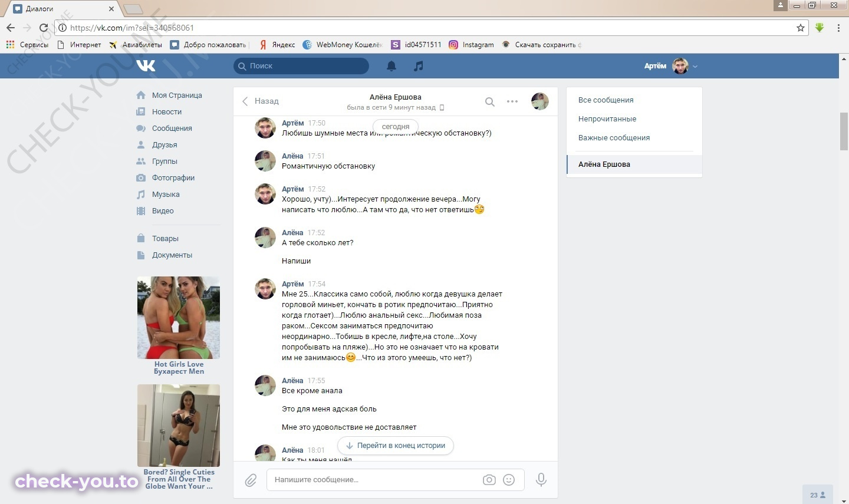This screenshot has width=849, height=504.
Task: Expand the Артём profile dropdown
Action: click(670, 66)
